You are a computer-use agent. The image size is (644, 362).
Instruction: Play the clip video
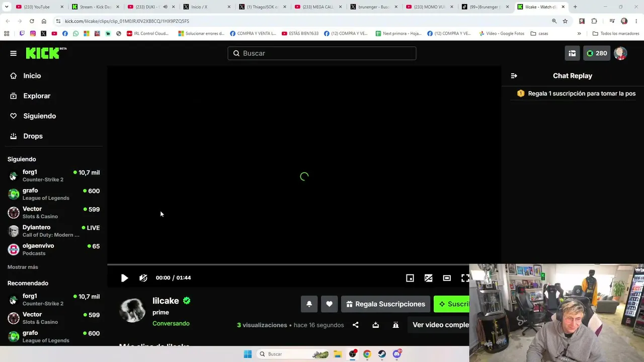[124, 278]
